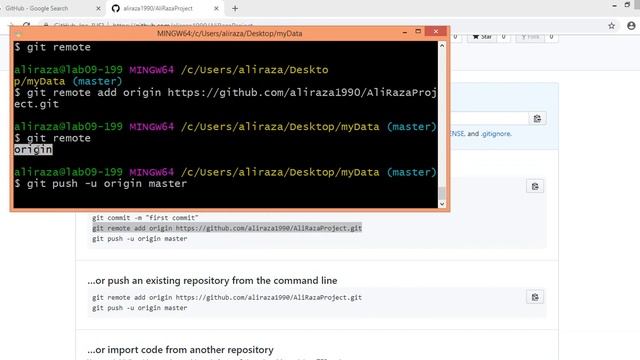Copy the repository URL with clipboard icon
Viewport: 640px width, 360px height.
pos(537,118)
